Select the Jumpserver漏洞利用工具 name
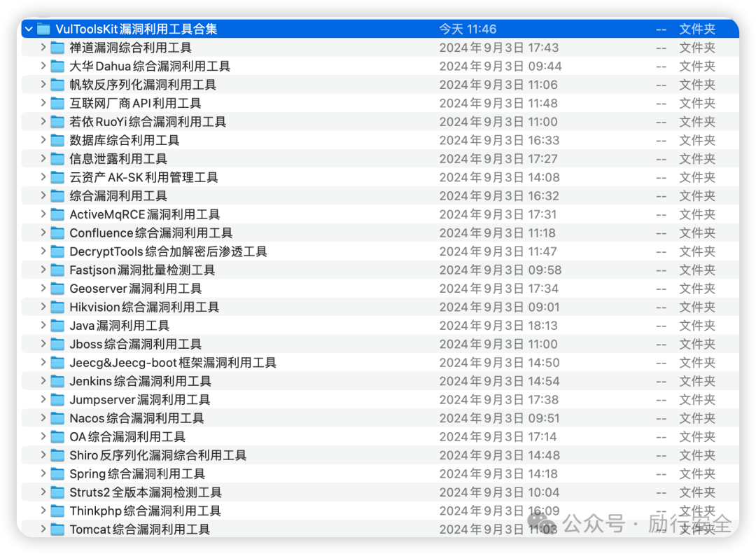This screenshot has width=756, height=554. point(140,400)
